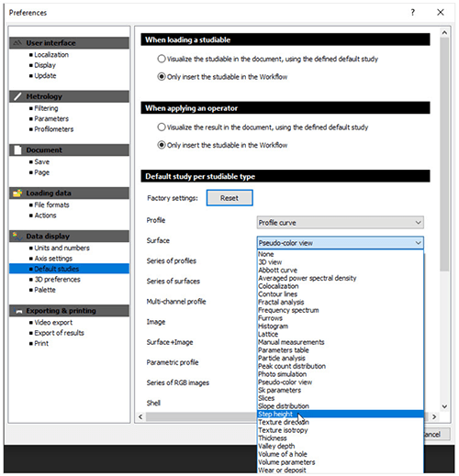Click the Document page icon
This screenshot has height=476, width=459.
[17, 150]
